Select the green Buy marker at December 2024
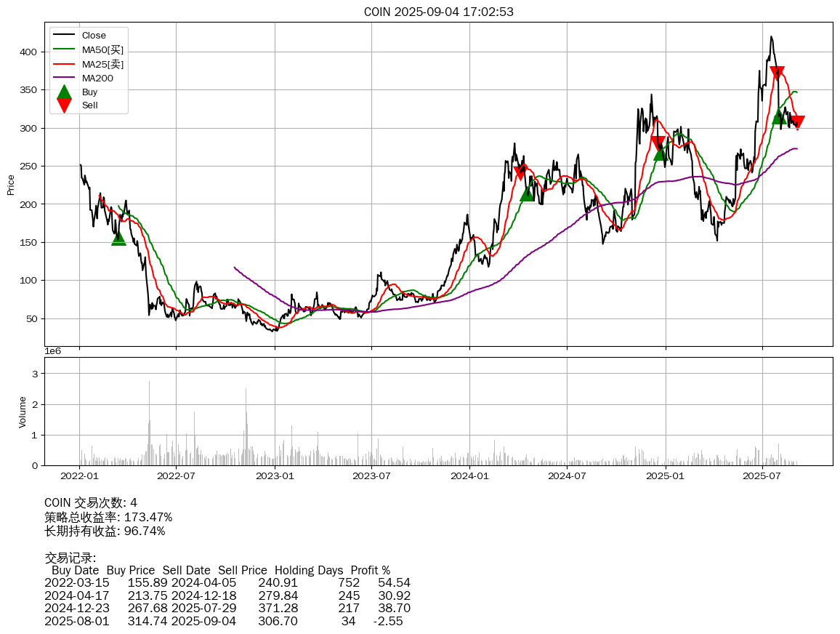840x634 pixels. click(660, 153)
